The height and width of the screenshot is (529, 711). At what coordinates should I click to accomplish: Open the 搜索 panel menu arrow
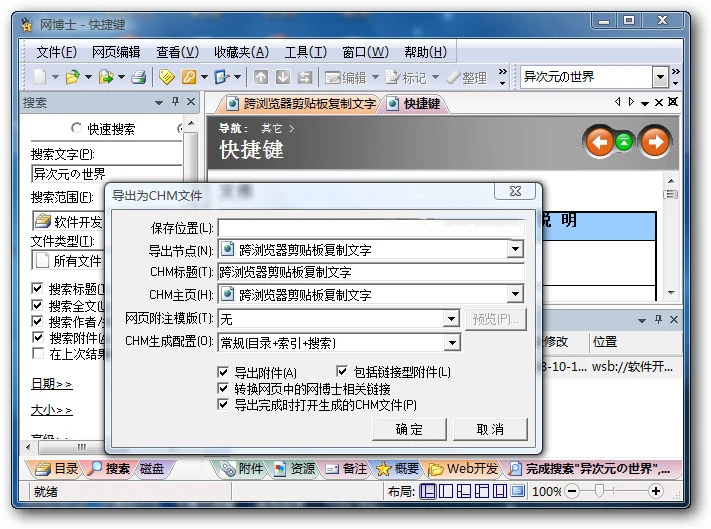click(x=159, y=103)
